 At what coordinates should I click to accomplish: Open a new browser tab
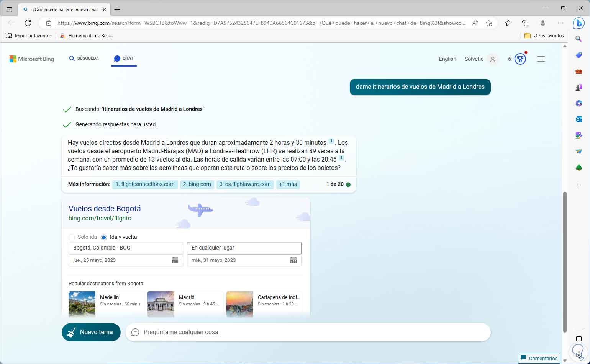[x=117, y=10]
